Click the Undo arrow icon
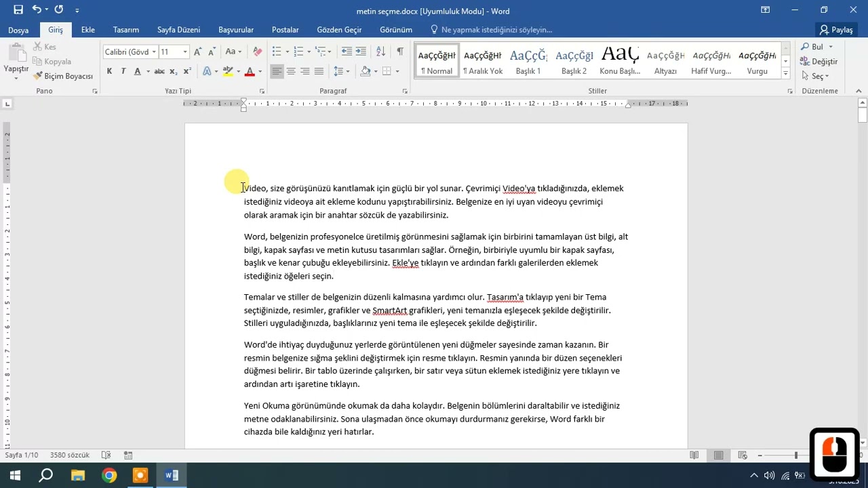The width and height of the screenshot is (868, 488). tap(37, 10)
